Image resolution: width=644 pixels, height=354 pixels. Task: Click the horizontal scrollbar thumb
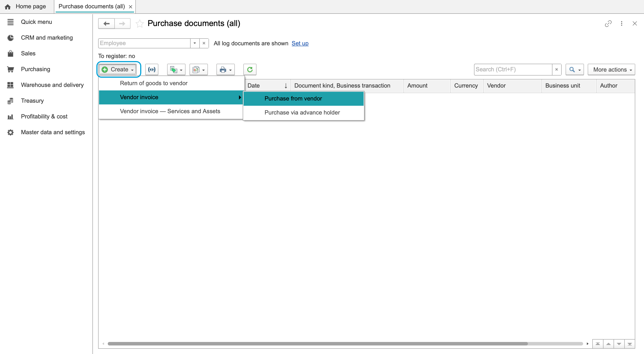pyautogui.click(x=317, y=344)
